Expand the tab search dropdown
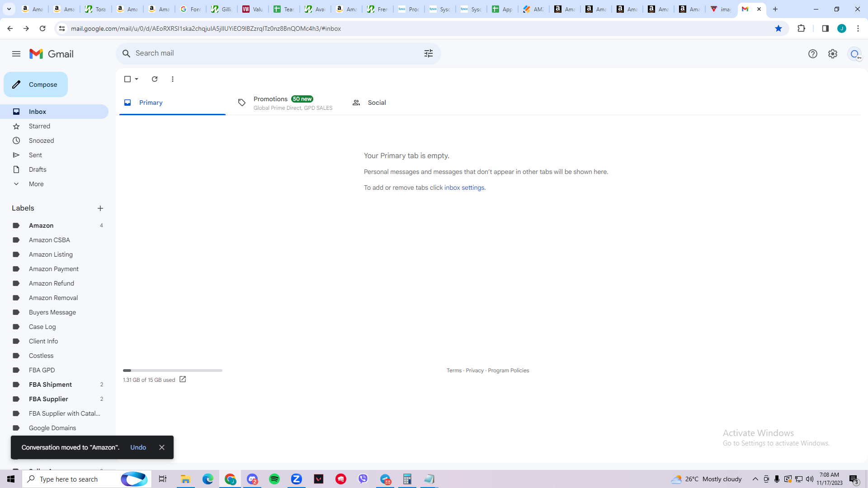868x488 pixels. [9, 9]
